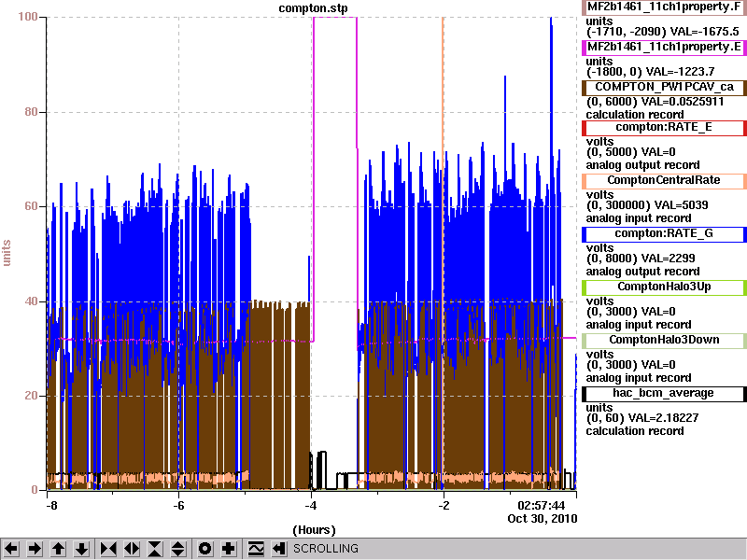Viewport: 747px width, 560px height.
Task: Pan the plot up with the up arrow
Action: coord(58,549)
